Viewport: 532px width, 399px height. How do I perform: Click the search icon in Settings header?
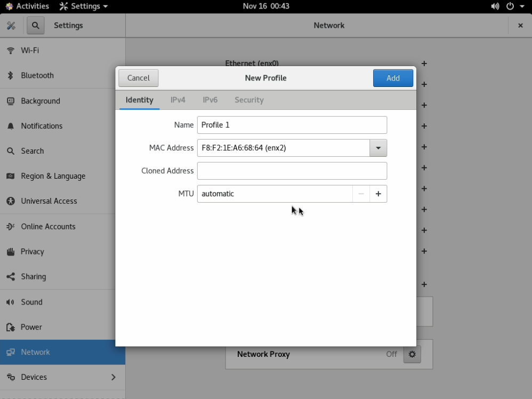36,26
